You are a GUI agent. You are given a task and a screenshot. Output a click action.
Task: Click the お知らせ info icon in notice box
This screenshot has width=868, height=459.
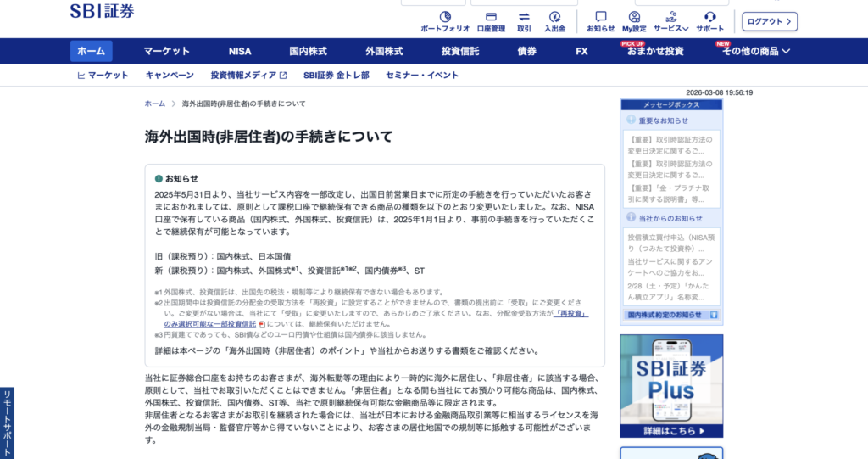click(x=159, y=178)
